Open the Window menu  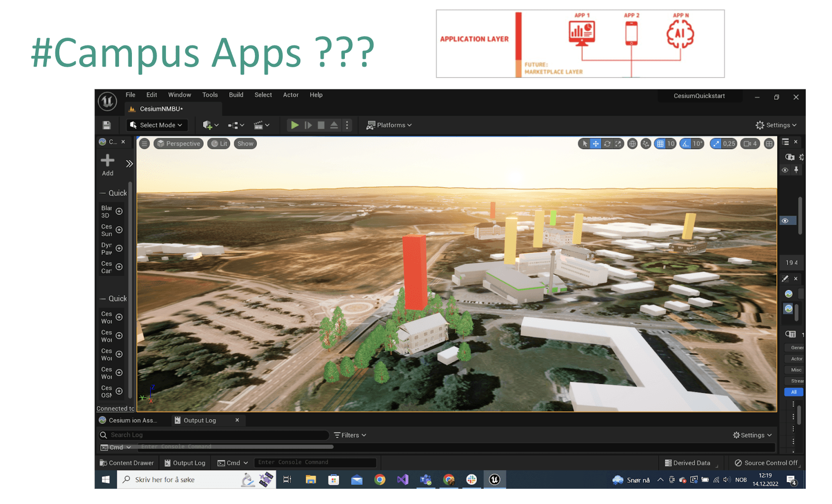click(179, 95)
